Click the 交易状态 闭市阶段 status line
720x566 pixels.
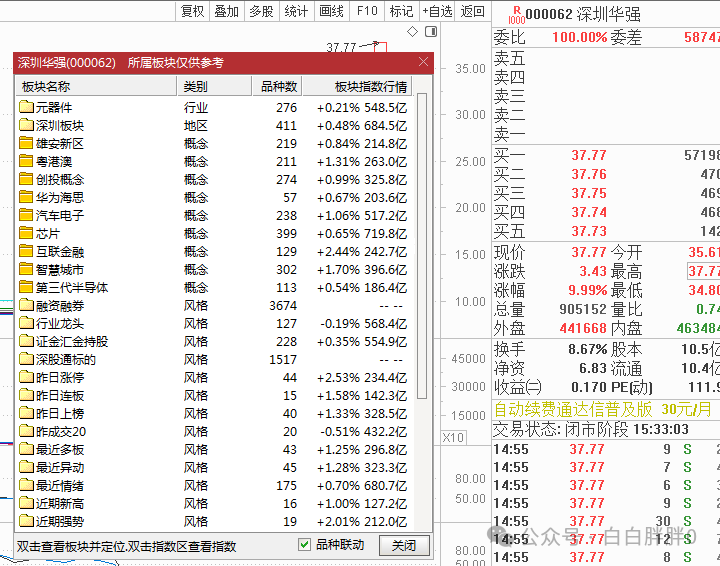click(591, 430)
